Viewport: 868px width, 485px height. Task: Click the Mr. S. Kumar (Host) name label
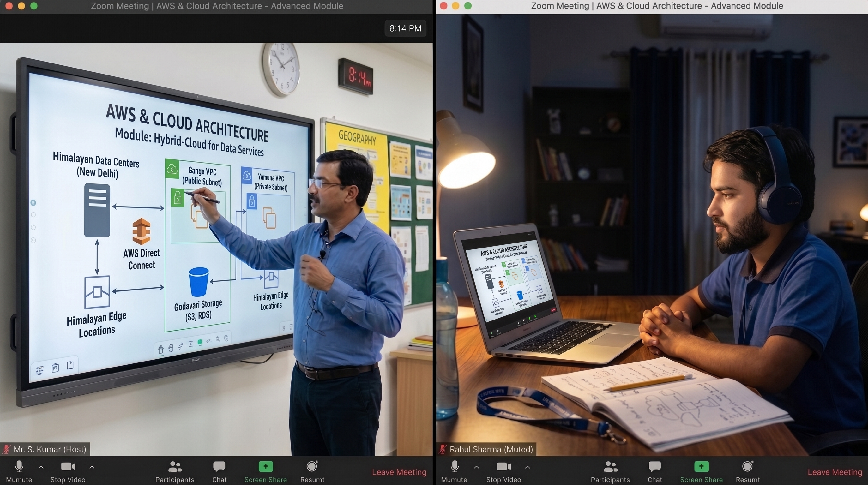[45, 449]
